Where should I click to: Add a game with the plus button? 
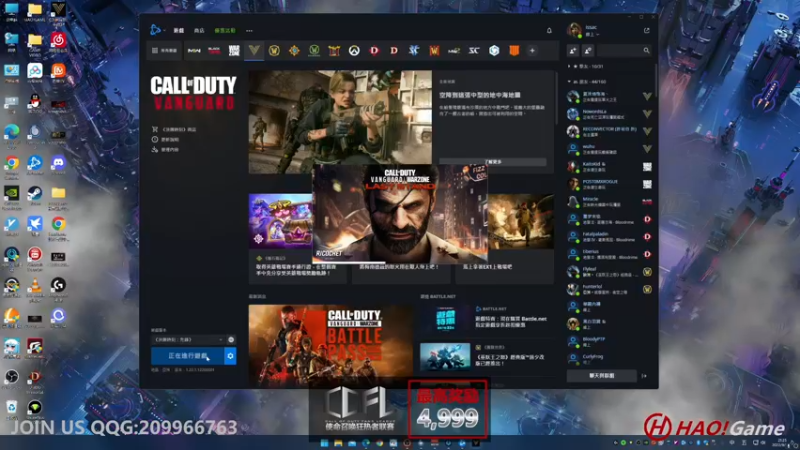532,51
